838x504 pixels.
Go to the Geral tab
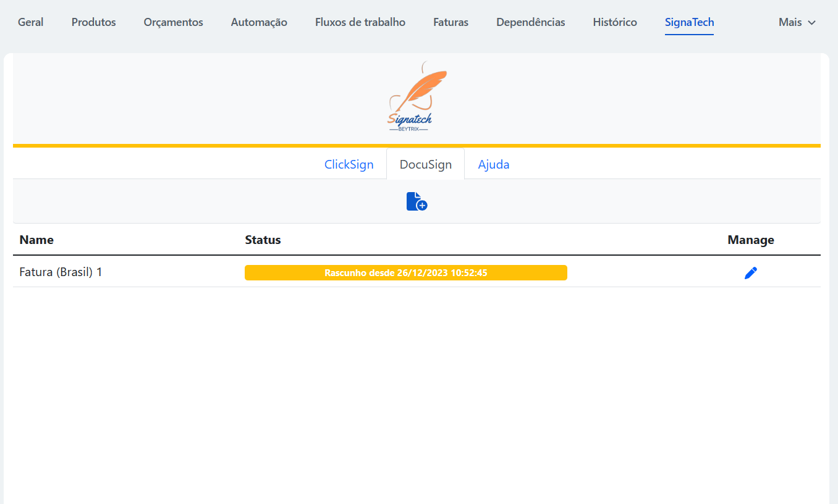point(31,22)
